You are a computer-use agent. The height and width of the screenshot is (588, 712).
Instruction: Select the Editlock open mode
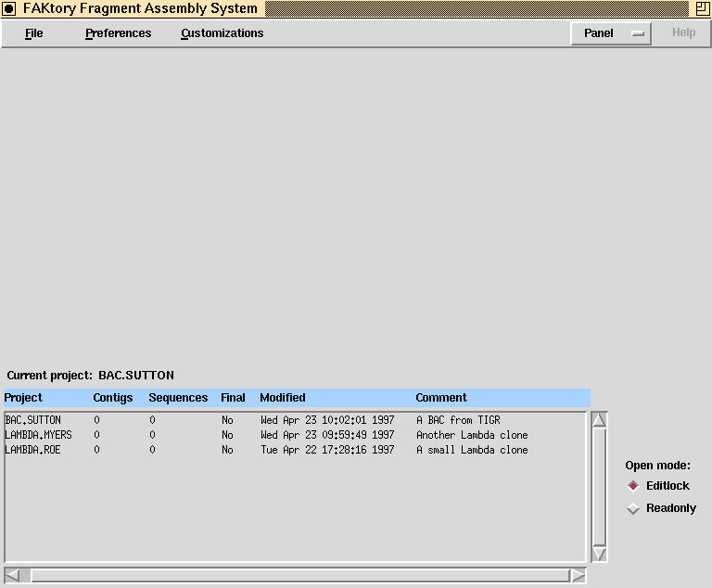[x=633, y=486]
